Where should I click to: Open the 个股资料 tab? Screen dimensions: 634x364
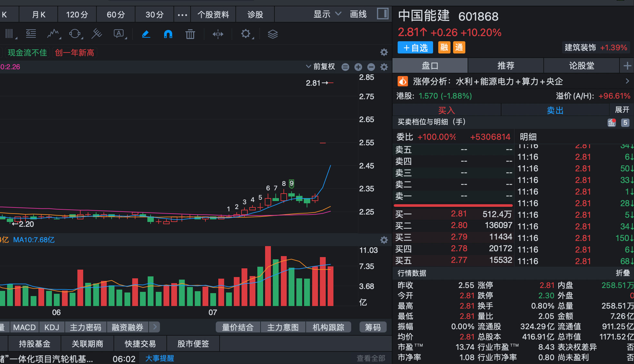213,14
